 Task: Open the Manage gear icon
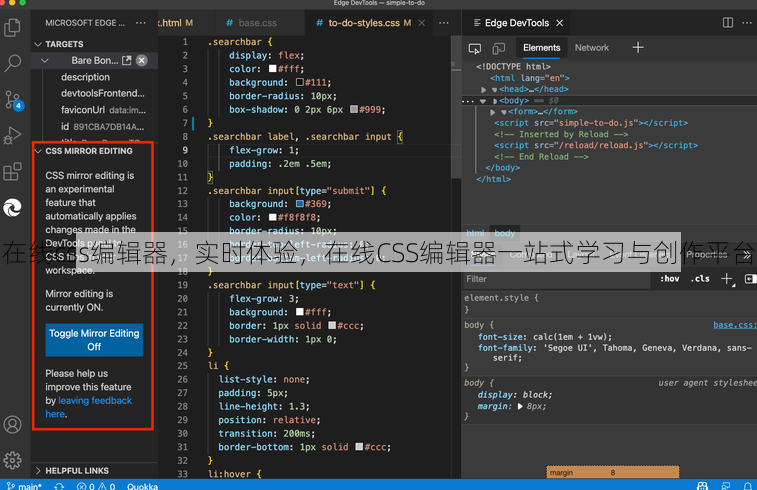click(13, 460)
